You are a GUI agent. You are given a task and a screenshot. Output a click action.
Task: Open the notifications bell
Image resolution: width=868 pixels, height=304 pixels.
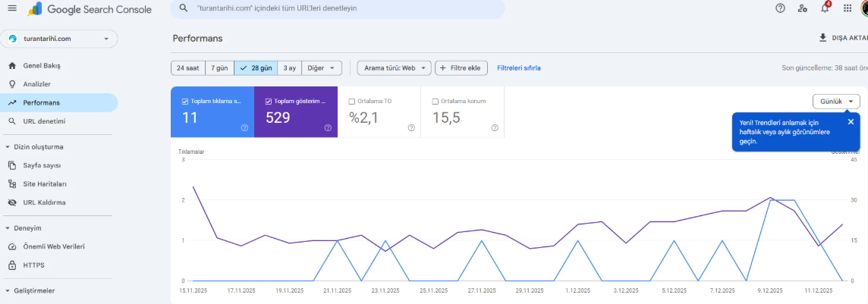[x=826, y=8]
